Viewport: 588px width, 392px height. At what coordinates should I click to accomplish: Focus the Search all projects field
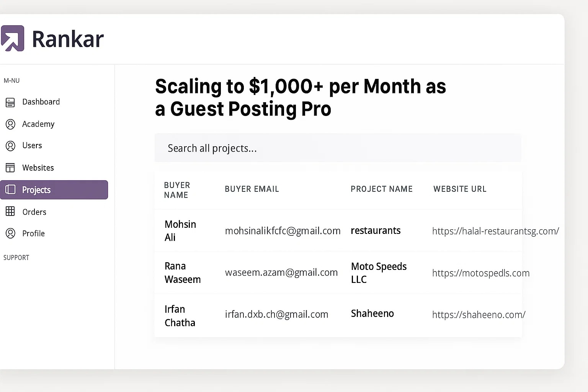(x=338, y=148)
